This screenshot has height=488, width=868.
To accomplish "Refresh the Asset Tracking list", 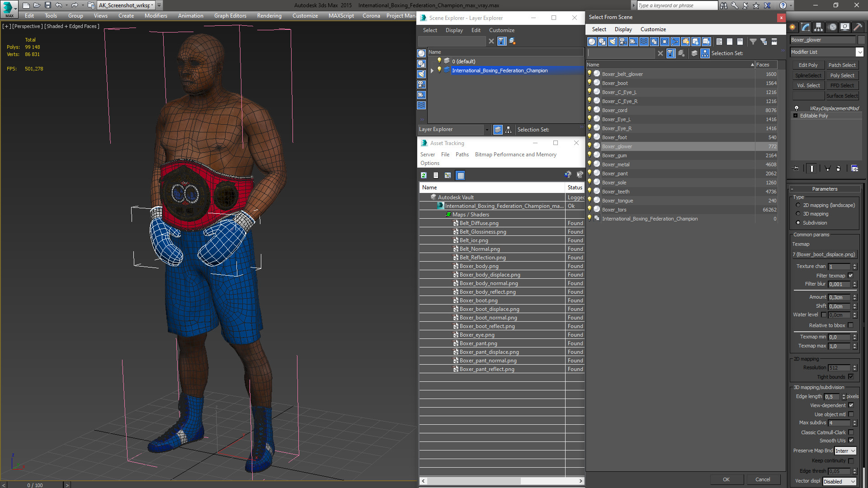I will (424, 175).
